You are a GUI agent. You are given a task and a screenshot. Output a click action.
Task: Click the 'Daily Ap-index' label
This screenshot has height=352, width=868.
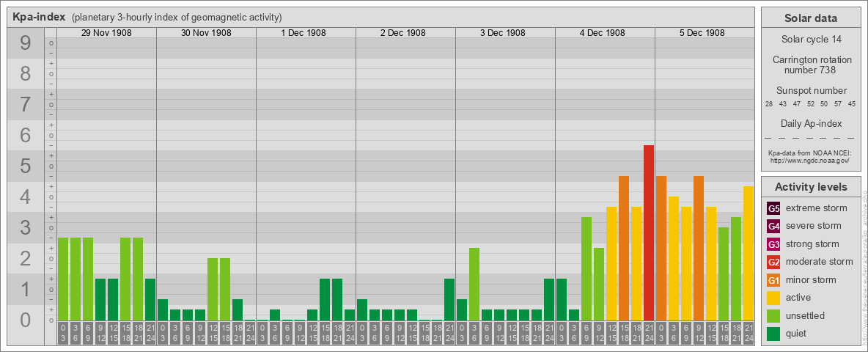811,123
